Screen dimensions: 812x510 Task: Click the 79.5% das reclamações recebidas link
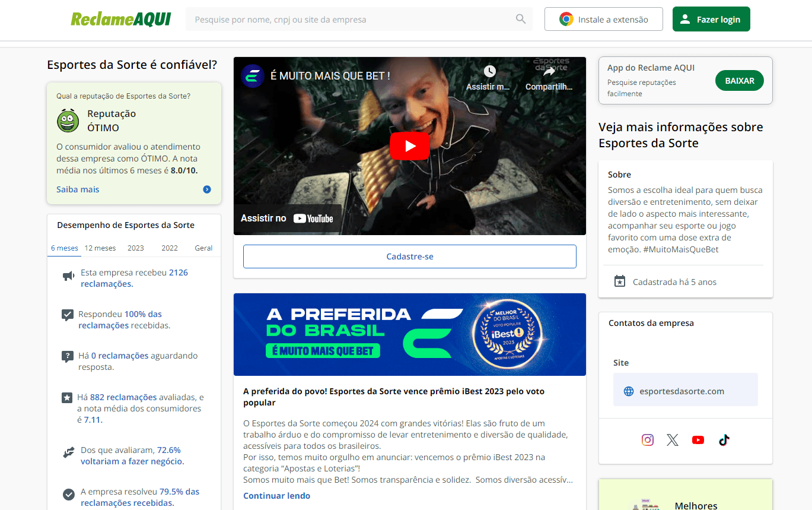140,497
